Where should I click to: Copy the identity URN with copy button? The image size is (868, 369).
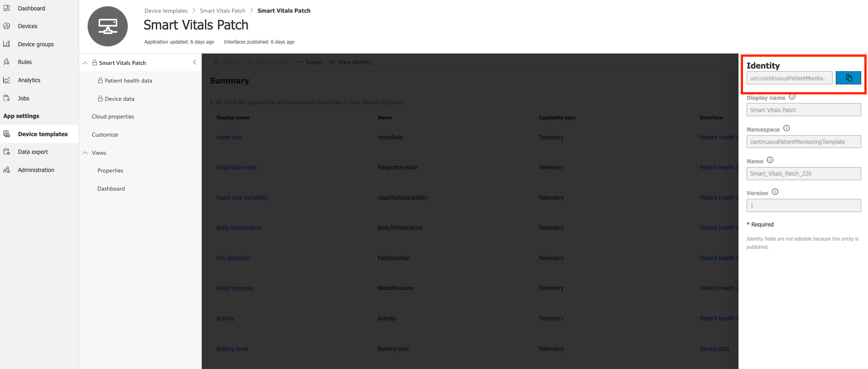pos(848,78)
